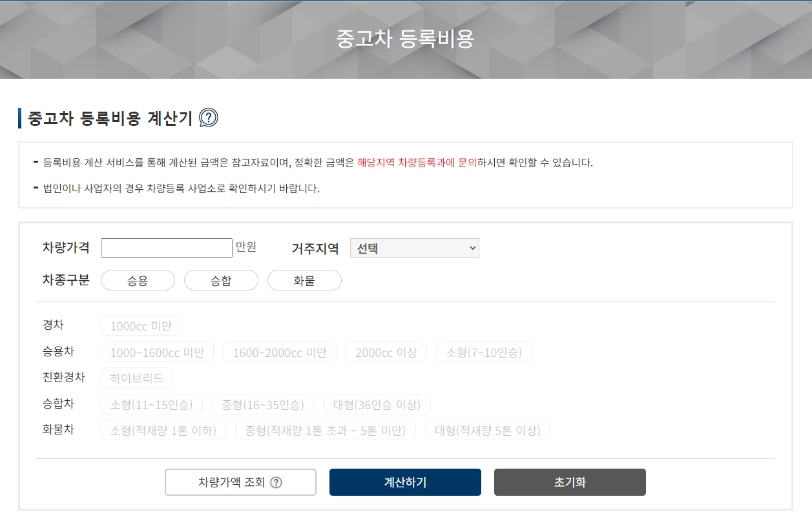Click the 차량가액 조회 button
812x519 pixels.
[x=240, y=482]
